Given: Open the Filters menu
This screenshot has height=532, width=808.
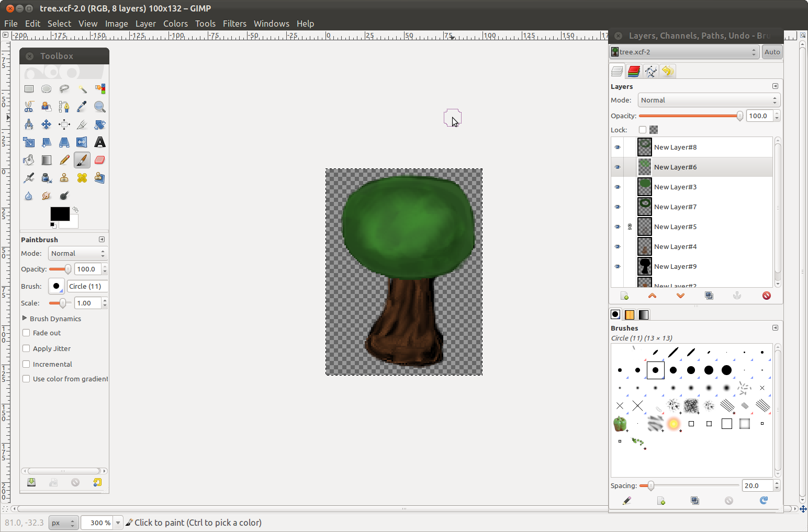Looking at the screenshot, I should pyautogui.click(x=234, y=24).
